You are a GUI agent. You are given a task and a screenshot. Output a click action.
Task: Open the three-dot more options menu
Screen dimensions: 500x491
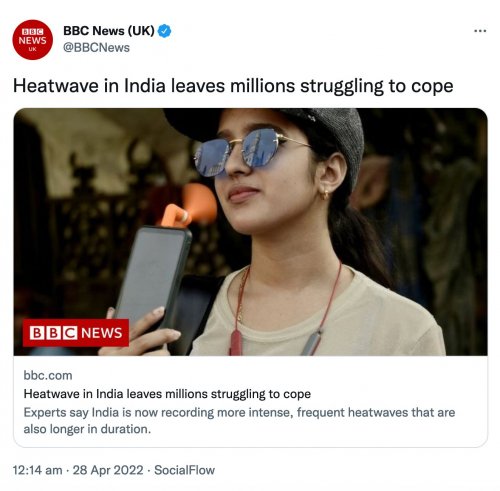pyautogui.click(x=480, y=31)
